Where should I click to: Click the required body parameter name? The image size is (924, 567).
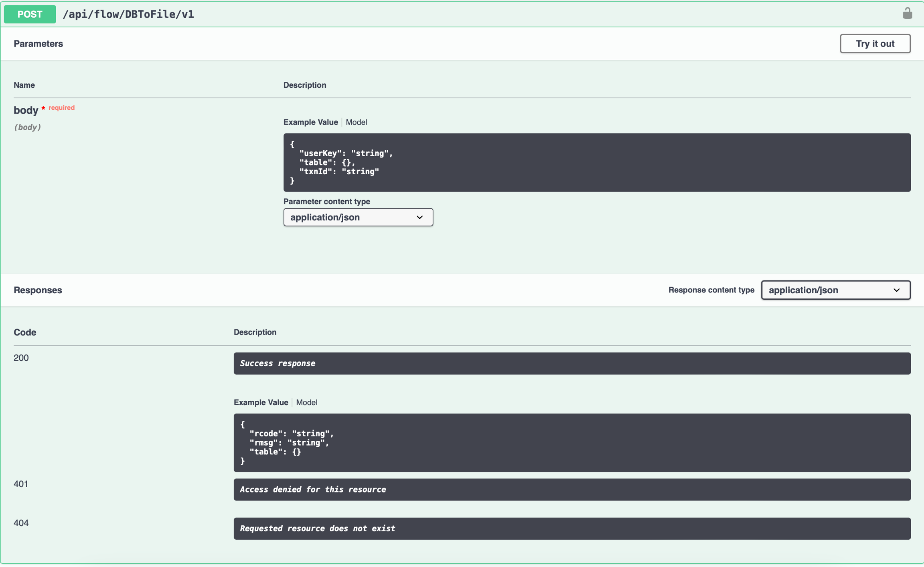point(26,110)
